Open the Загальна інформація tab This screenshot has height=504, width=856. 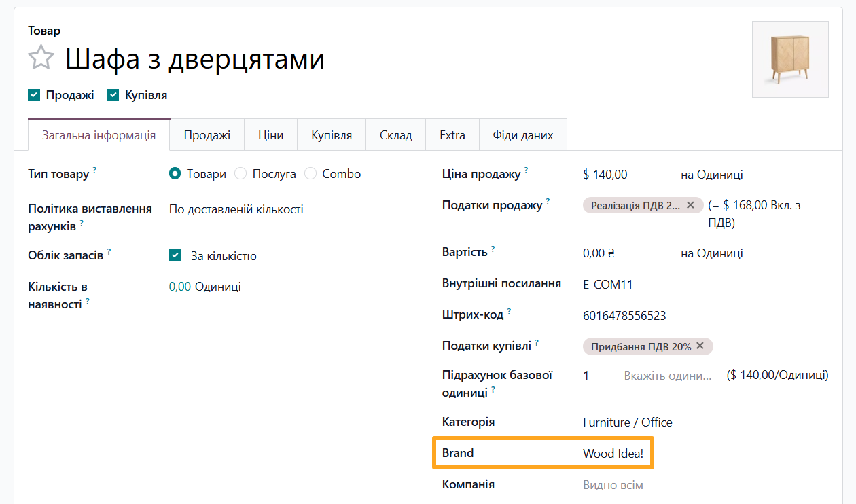pos(99,135)
